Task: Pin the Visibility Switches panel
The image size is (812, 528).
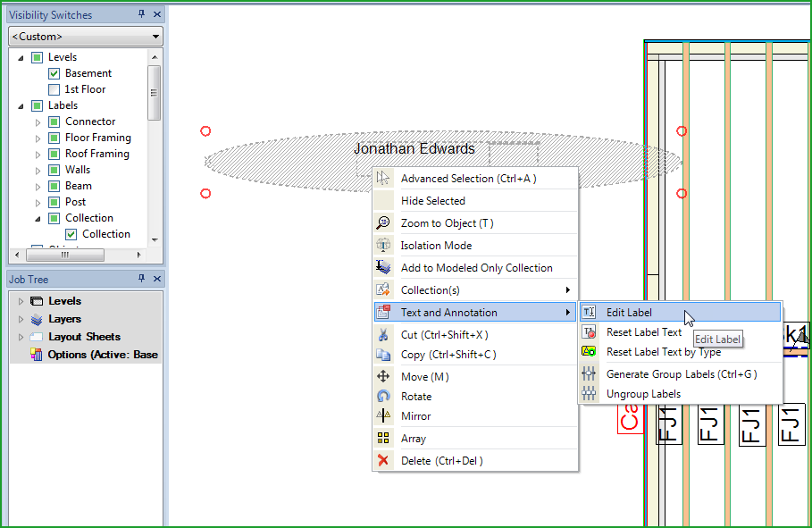Action: click(x=141, y=14)
